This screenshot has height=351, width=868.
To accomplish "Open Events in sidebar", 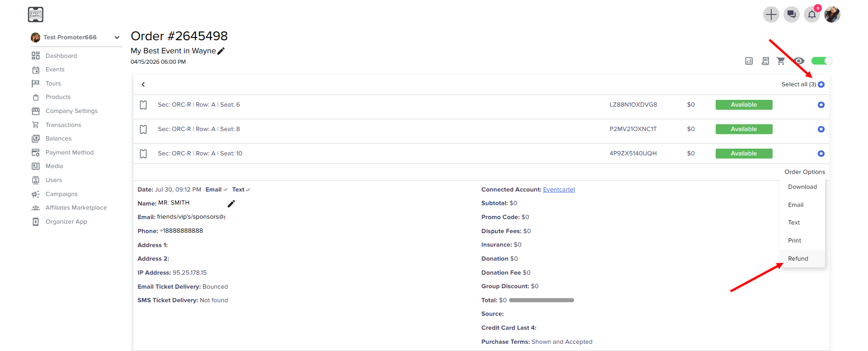I will point(55,70).
